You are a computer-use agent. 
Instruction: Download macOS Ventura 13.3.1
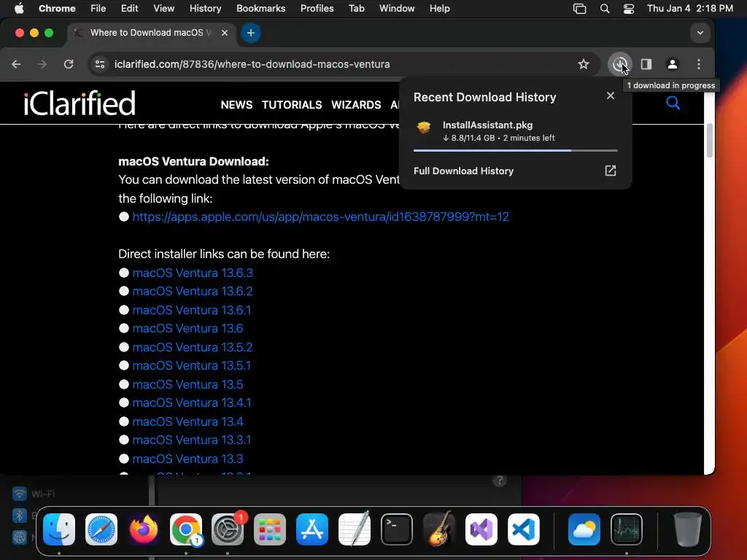(192, 440)
